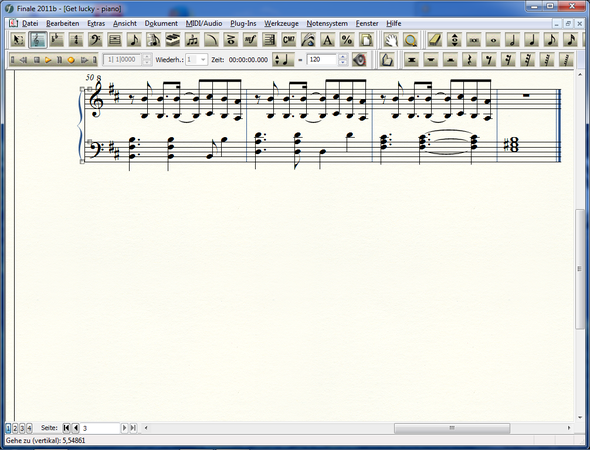The image size is (590, 450).
Task: Select the Resize percent tool
Action: point(347,40)
